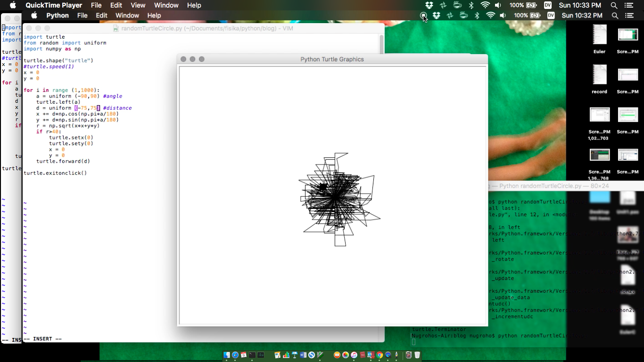Open Notification Center in the 10:33 PM menu bar
644x362 pixels.
[x=628, y=5]
